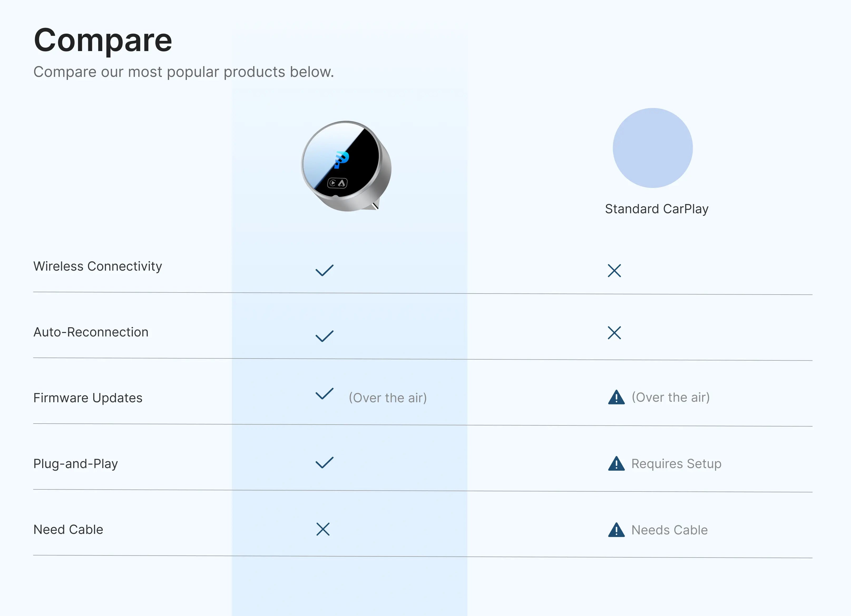Click warning triangle beside Needs Cable
This screenshot has height=616, width=851.
point(616,530)
